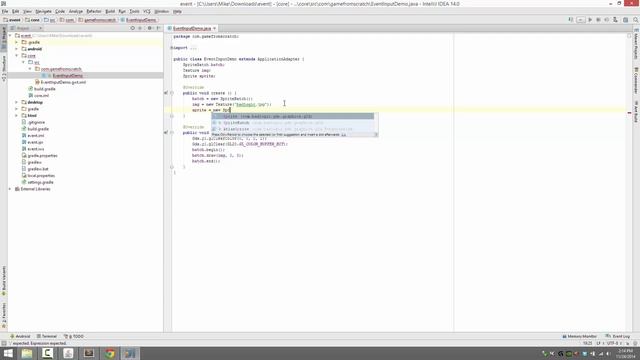
Task: Click the red error stripe marker
Action: (x=629, y=113)
